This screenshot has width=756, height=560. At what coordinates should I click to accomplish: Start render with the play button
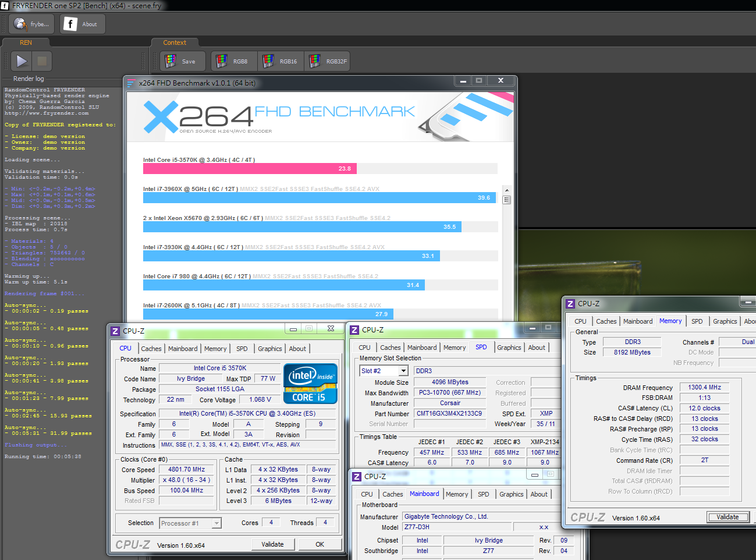[22, 61]
